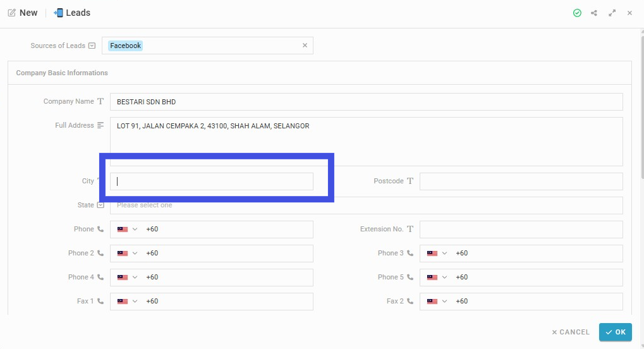Click the Phone 5 handset icon
The height and width of the screenshot is (349, 644).
point(410,277)
